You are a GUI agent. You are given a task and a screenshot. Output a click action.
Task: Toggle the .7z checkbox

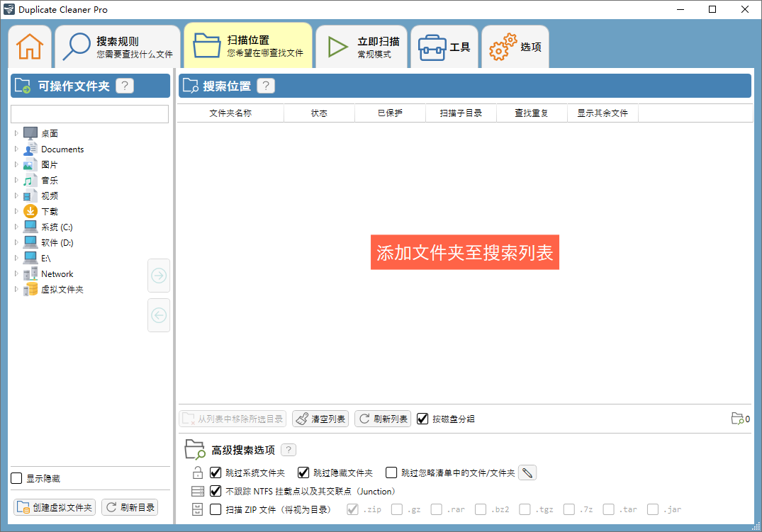point(569,509)
